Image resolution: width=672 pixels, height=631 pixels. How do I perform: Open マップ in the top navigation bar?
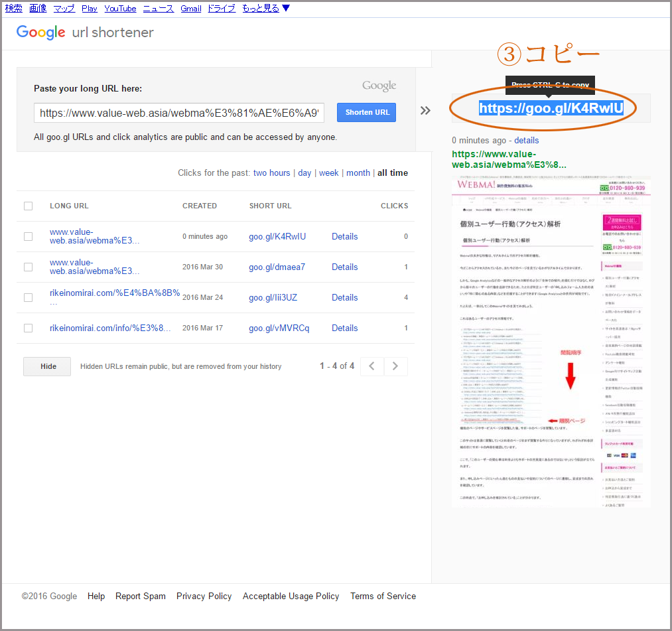point(64,8)
